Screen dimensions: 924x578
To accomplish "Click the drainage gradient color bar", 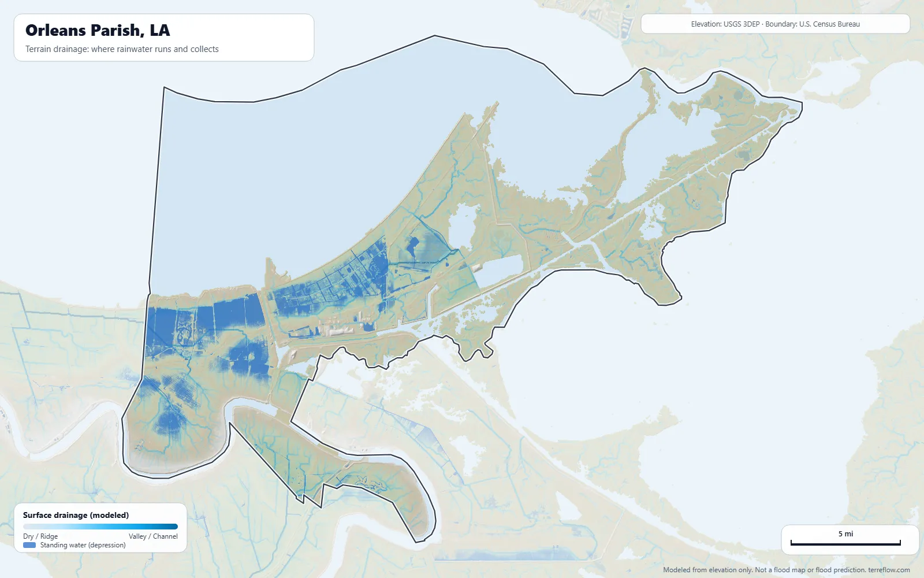I will click(x=100, y=527).
